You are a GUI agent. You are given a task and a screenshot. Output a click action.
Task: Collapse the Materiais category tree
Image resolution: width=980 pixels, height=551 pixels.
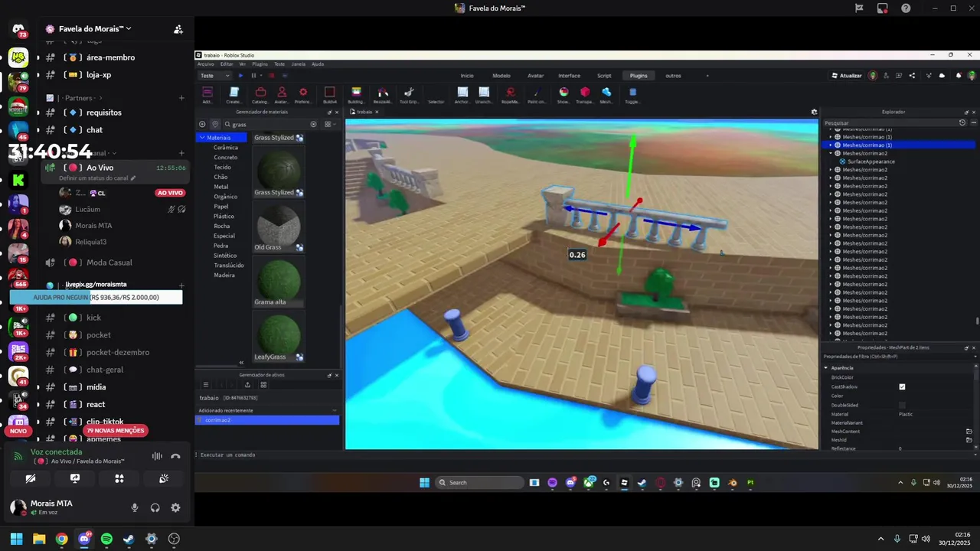202,138
